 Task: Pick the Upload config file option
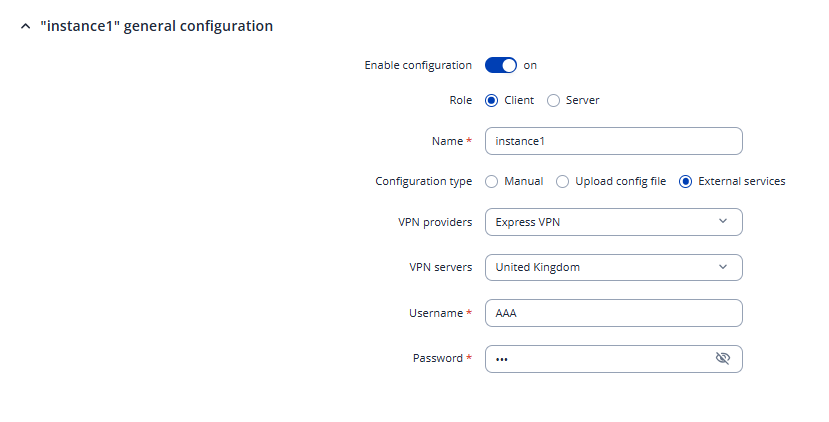pos(562,181)
